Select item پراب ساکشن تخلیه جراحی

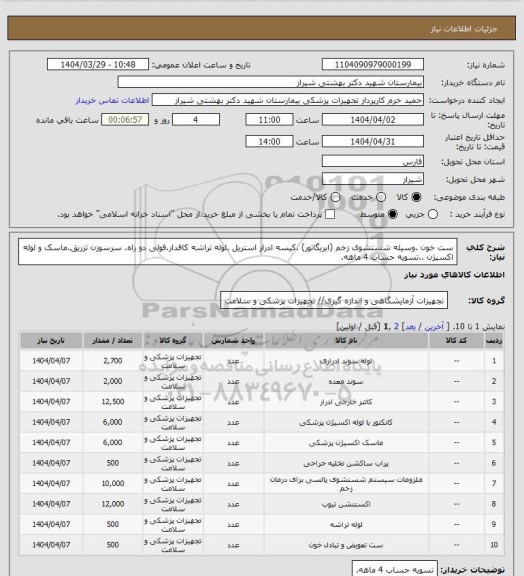pyautogui.click(x=346, y=463)
